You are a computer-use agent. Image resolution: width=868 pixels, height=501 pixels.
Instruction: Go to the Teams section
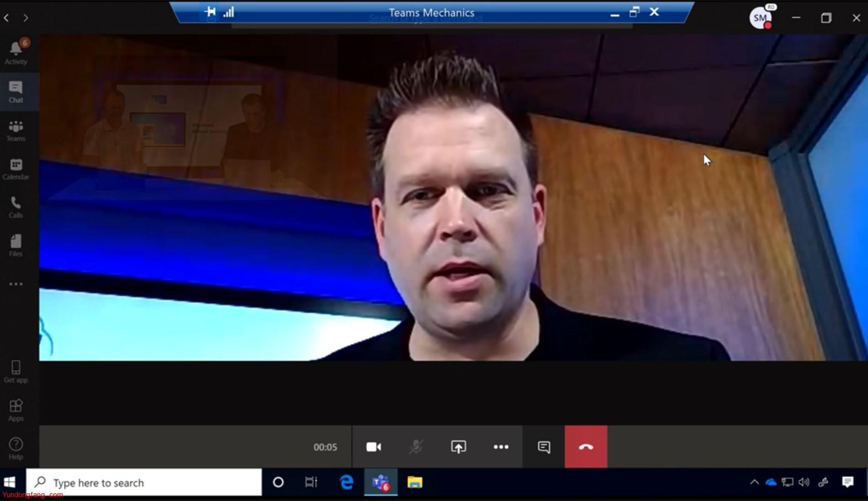coord(16,130)
